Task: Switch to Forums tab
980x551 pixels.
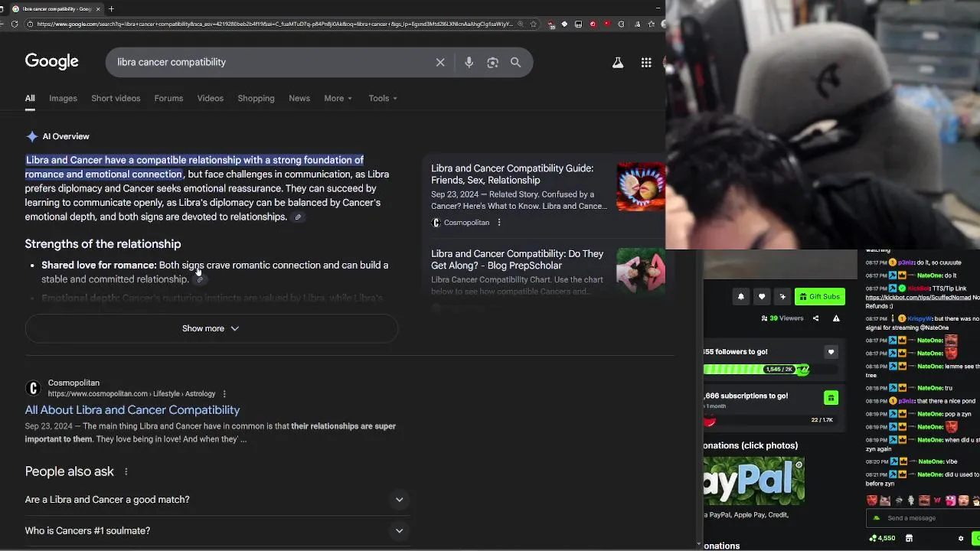Action: (x=168, y=98)
